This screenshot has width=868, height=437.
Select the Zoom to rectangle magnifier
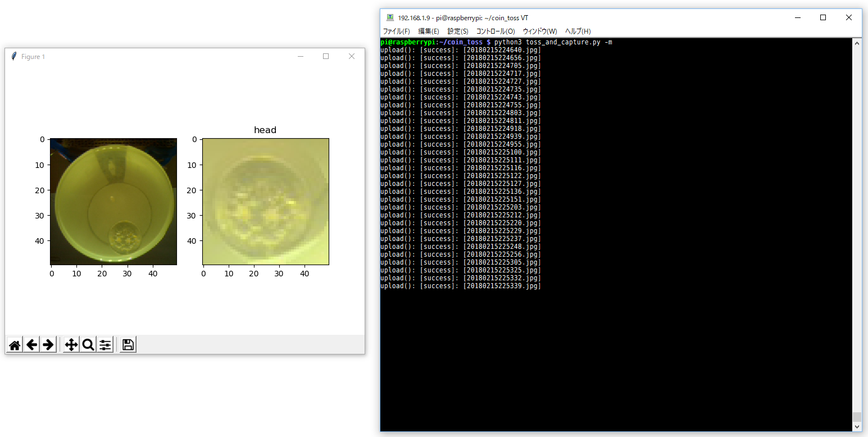88,345
